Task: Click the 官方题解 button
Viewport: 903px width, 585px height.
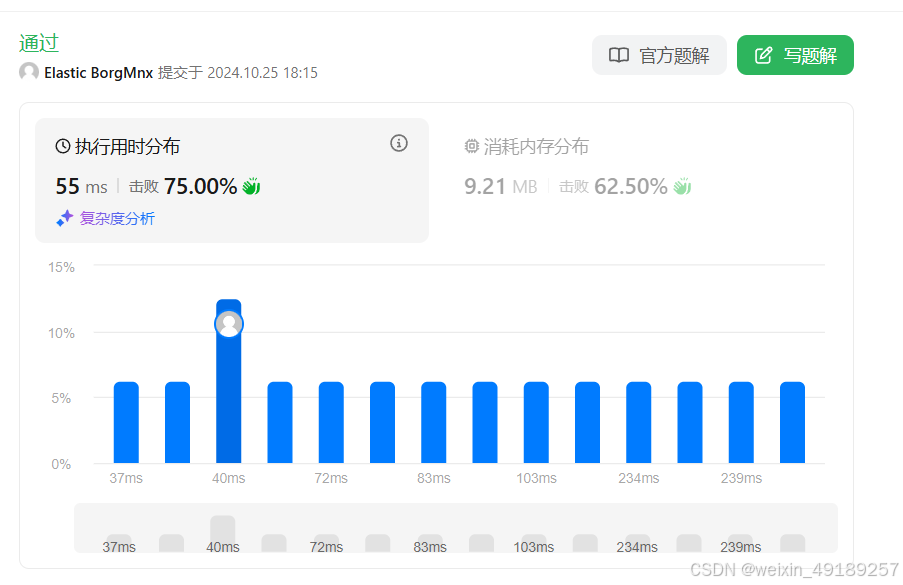Action: coord(659,55)
